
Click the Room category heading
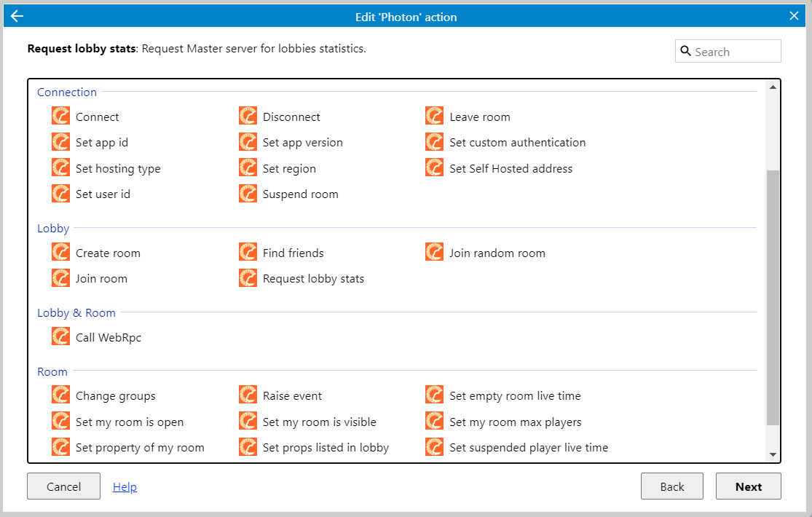pos(52,372)
